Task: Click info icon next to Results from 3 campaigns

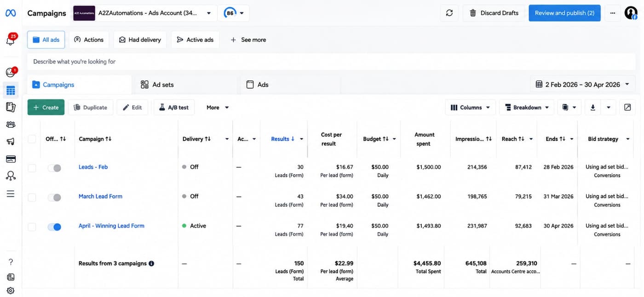Action: coord(151,263)
